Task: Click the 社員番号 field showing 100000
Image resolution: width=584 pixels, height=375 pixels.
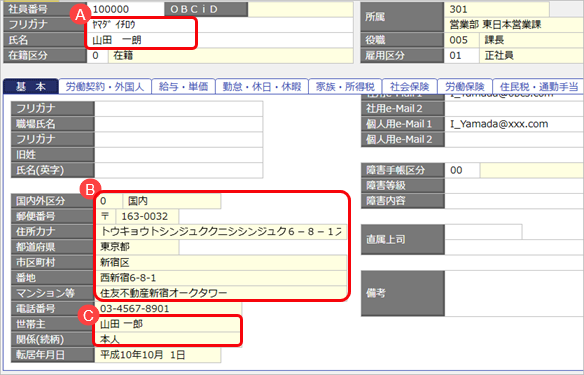Action: click(126, 9)
